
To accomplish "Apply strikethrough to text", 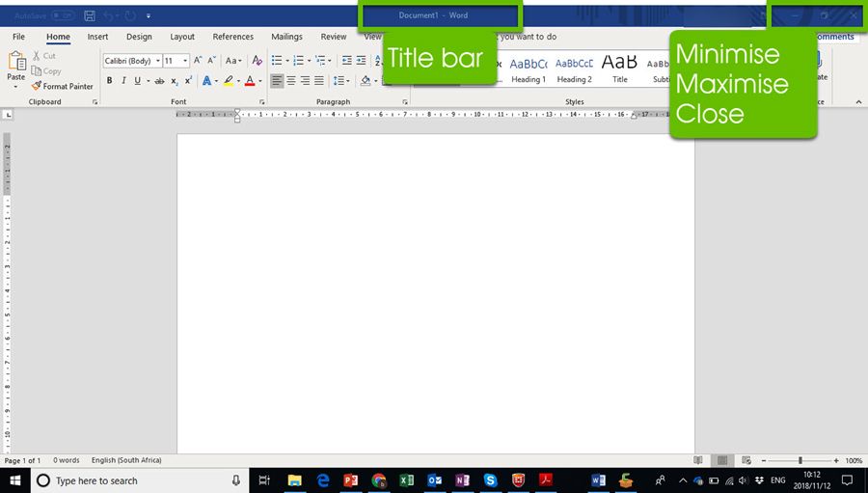I will (158, 81).
